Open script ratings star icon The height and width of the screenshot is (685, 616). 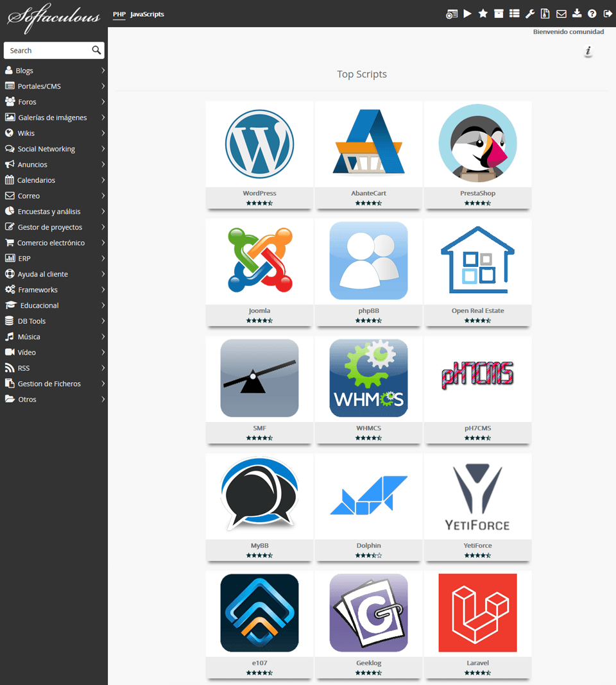(483, 13)
